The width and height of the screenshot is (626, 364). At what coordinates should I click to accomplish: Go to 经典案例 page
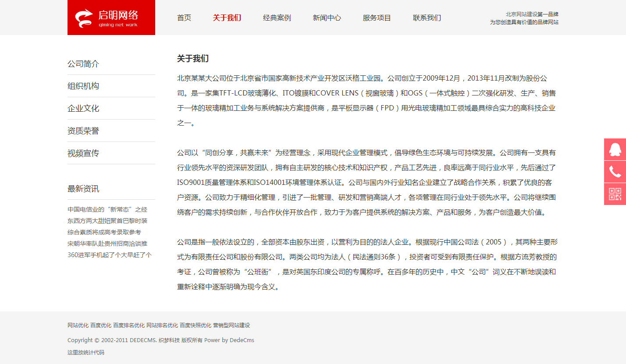click(277, 18)
